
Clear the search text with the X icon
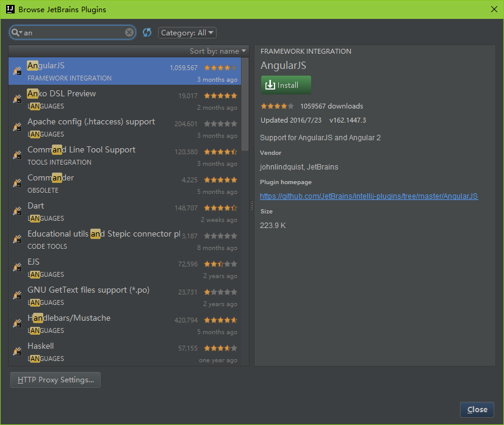click(x=129, y=32)
